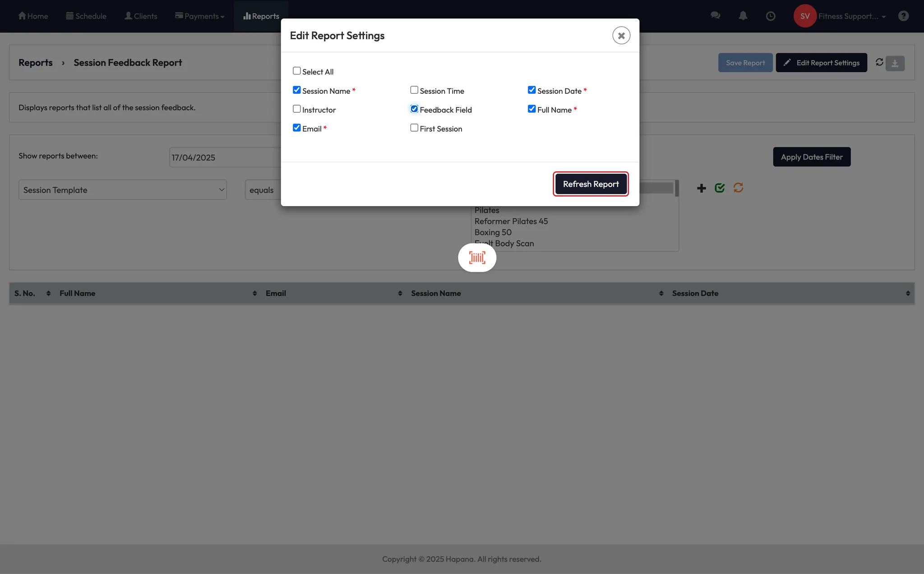Click the download report icon

[895, 63]
